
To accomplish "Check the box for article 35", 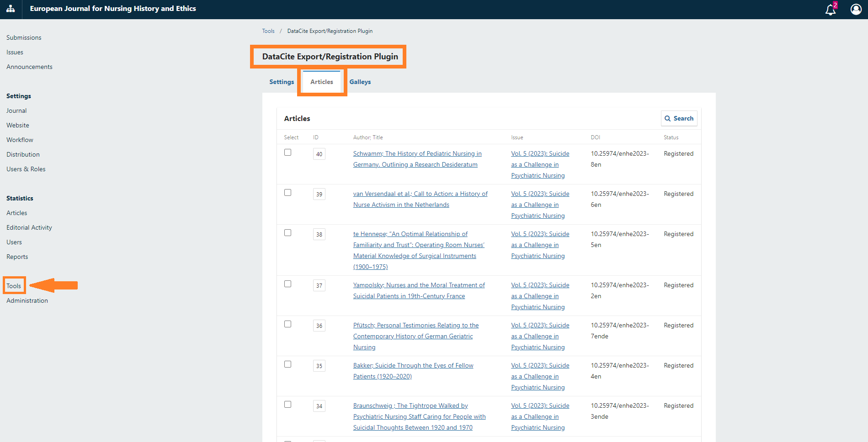I will (288, 364).
